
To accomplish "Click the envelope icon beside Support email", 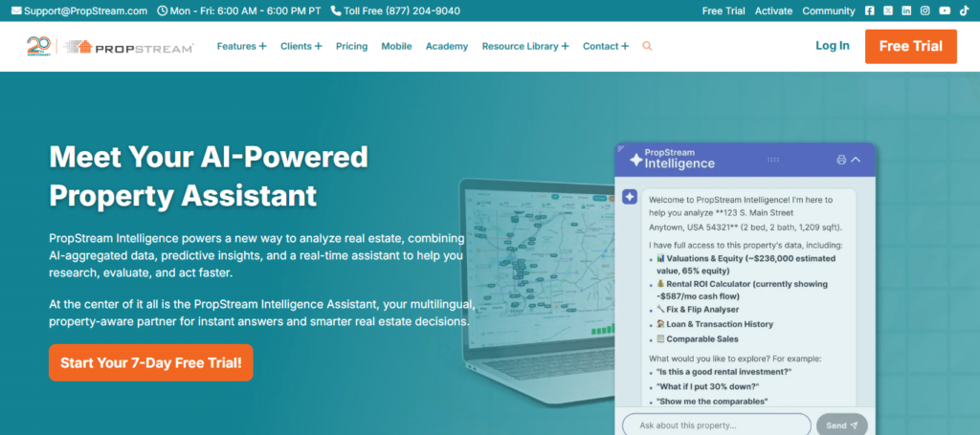I will 16,11.
